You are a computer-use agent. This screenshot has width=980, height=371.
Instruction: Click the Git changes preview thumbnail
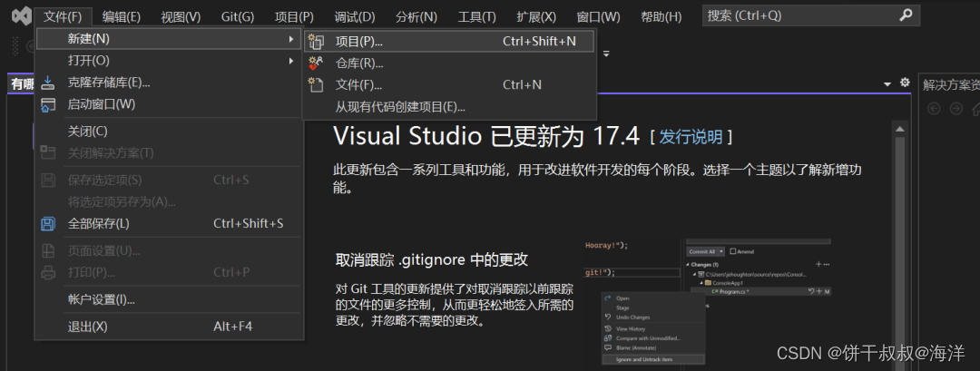[708, 301]
